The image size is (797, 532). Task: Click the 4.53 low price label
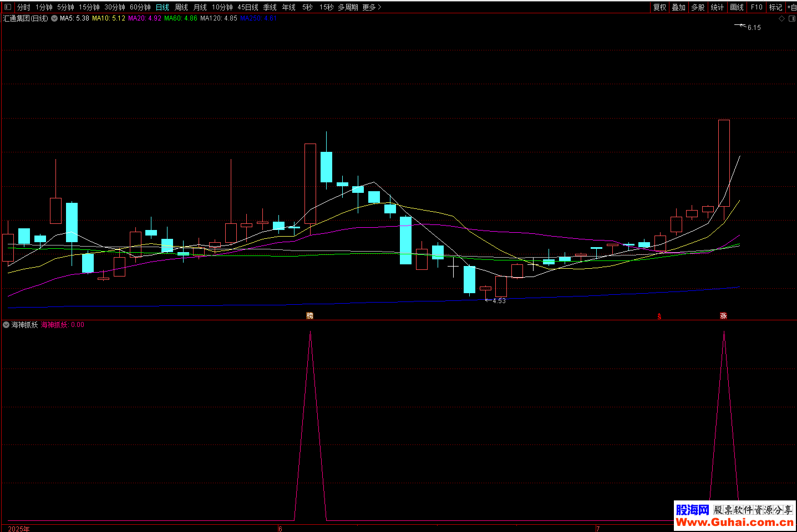(499, 300)
